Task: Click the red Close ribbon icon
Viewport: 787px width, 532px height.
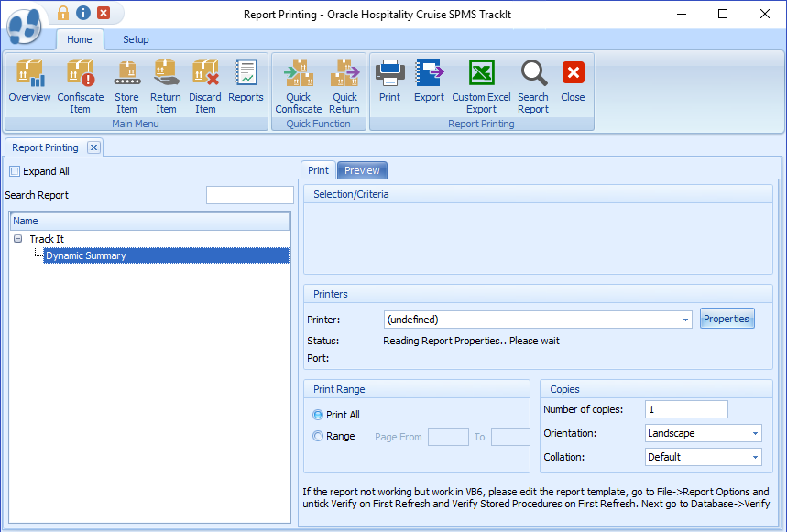Action: pyautogui.click(x=574, y=81)
